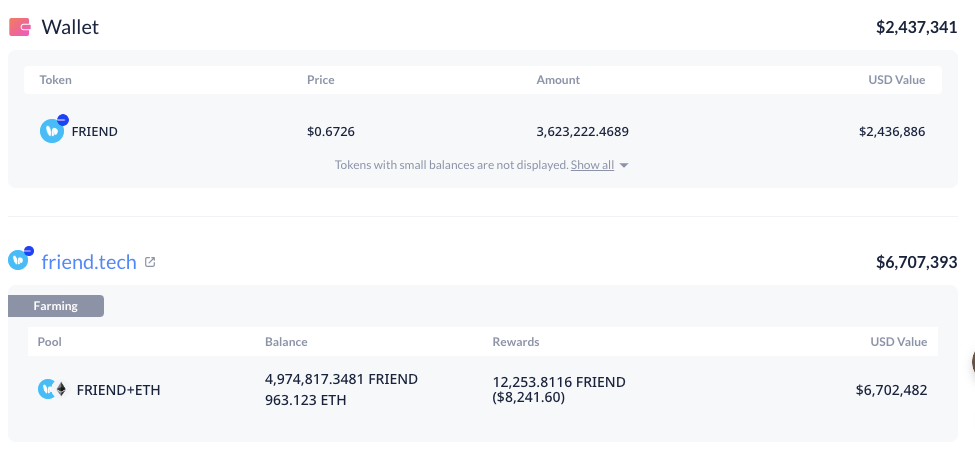975x454 pixels.
Task: Click the Amount column header
Action: point(558,80)
